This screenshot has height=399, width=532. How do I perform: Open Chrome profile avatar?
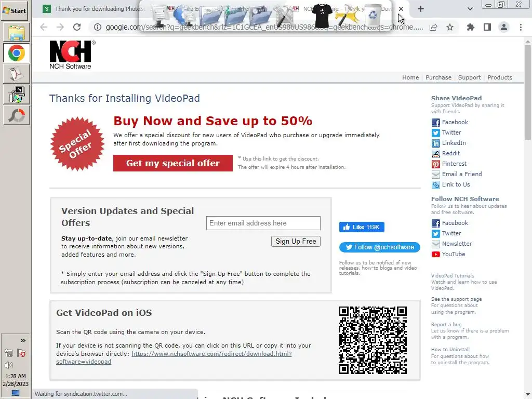pyautogui.click(x=504, y=27)
